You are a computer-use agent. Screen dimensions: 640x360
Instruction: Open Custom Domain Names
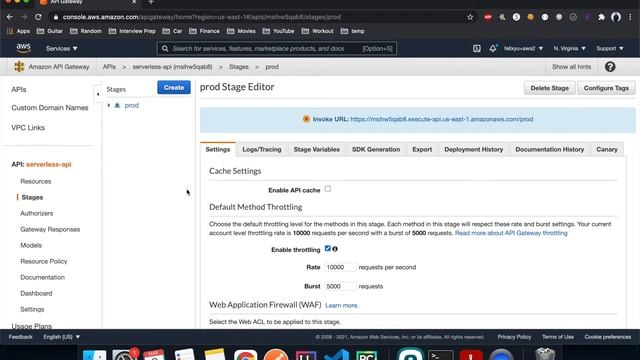coord(50,108)
